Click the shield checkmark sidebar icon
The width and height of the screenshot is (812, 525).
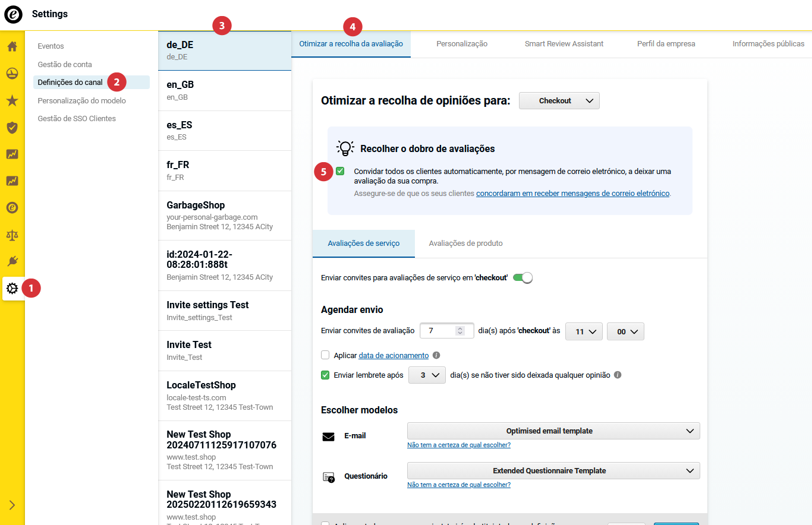click(x=12, y=127)
